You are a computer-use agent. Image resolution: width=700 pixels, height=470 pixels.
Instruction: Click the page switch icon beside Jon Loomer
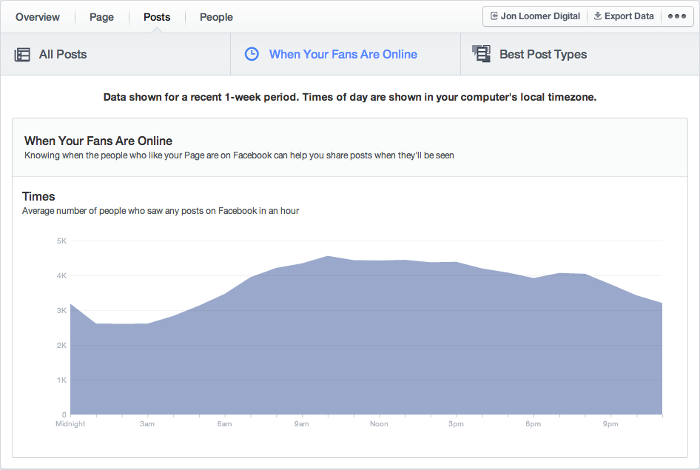[494, 16]
